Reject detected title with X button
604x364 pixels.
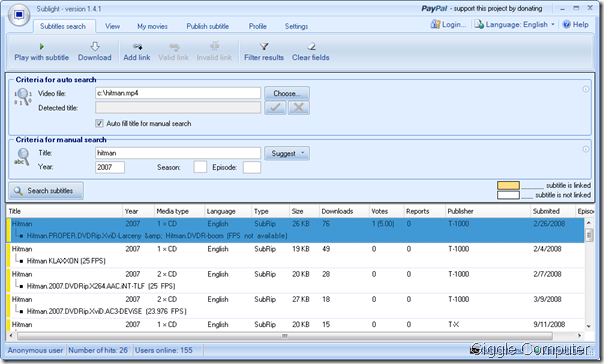coord(299,108)
